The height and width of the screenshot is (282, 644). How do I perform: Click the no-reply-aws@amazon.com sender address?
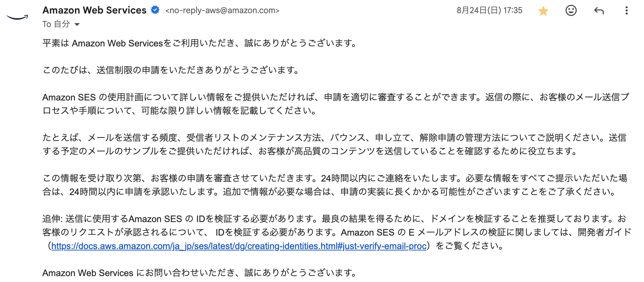pos(222,11)
